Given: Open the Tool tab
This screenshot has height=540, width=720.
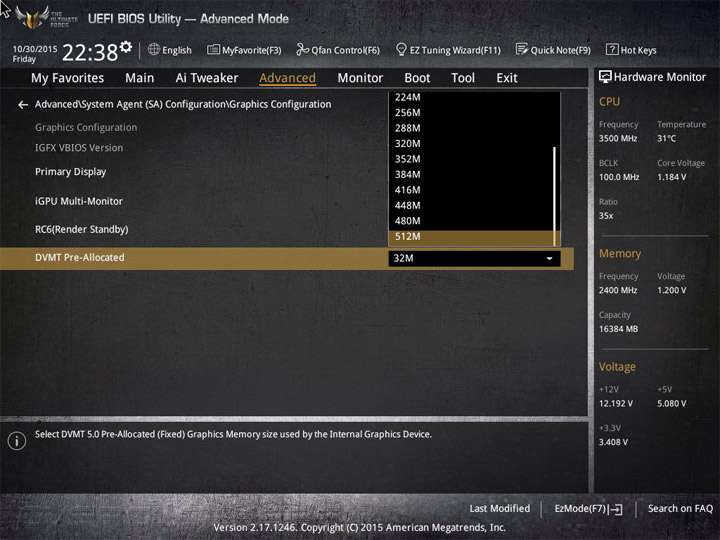Looking at the screenshot, I should [x=463, y=78].
